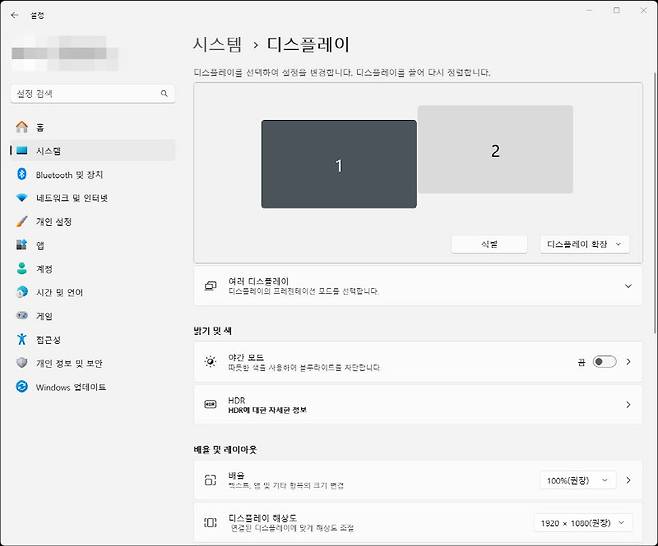Click the 밝기 및 색 section heading
Image resolution: width=658 pixels, height=546 pixels.
(212, 331)
